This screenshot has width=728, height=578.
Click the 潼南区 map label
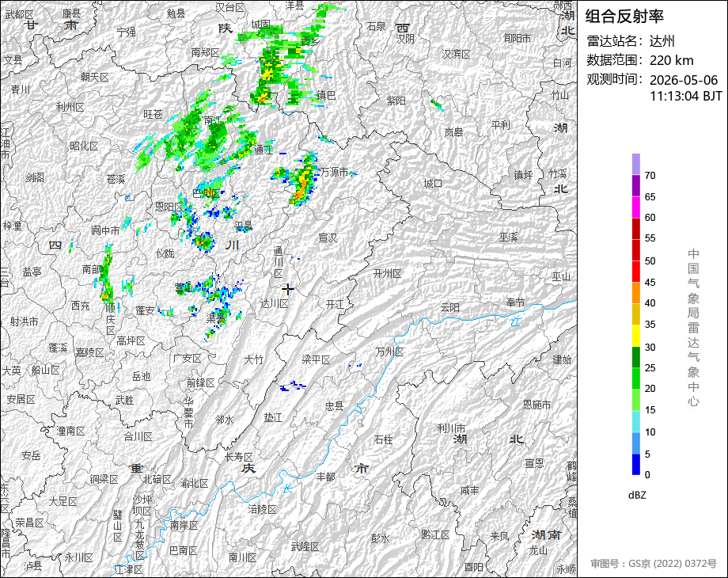pos(71,431)
